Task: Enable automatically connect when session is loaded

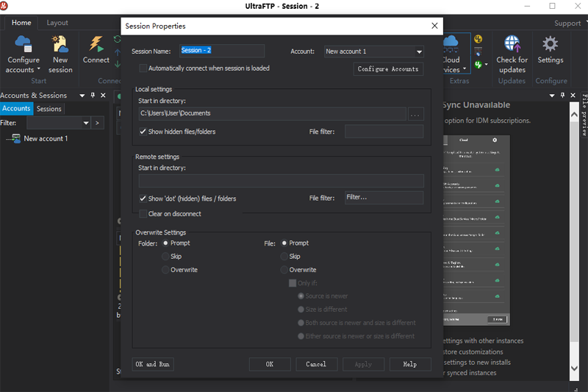Action: tap(143, 68)
